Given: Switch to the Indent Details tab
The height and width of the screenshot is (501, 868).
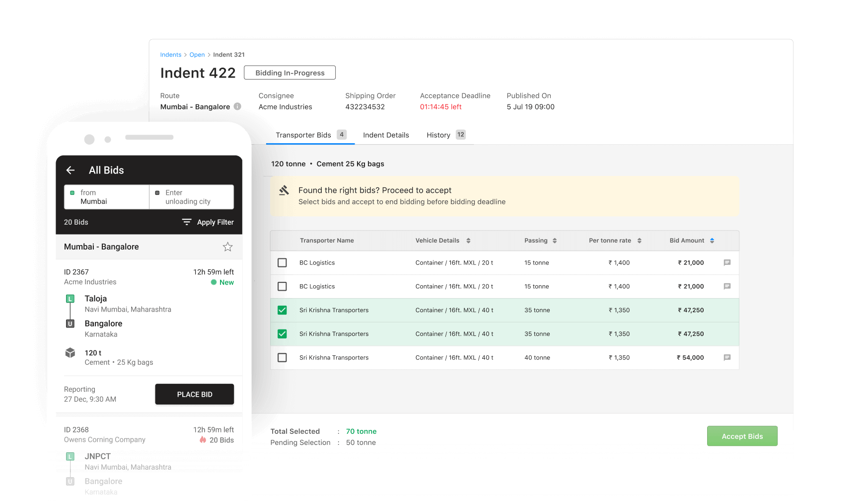Looking at the screenshot, I should pos(386,135).
